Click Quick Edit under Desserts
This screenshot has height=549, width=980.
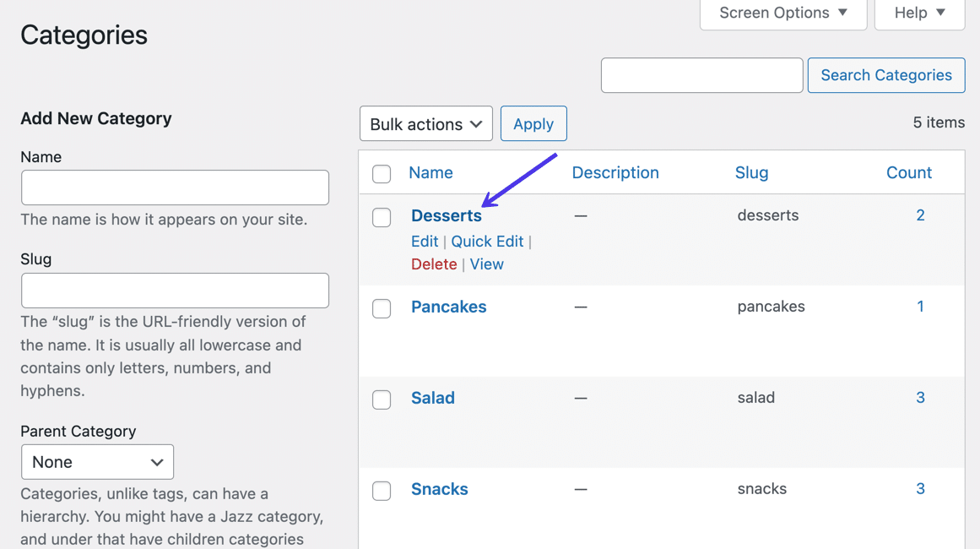pyautogui.click(x=487, y=241)
